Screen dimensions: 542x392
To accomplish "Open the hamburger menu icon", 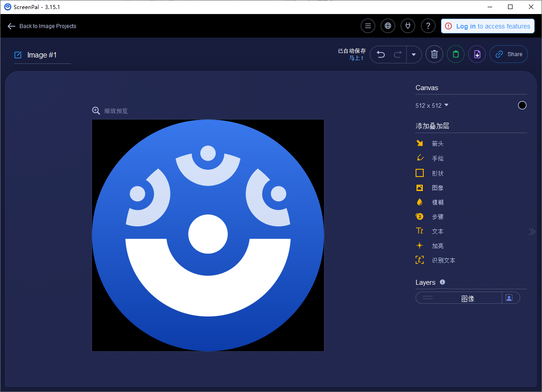I will pyautogui.click(x=368, y=26).
